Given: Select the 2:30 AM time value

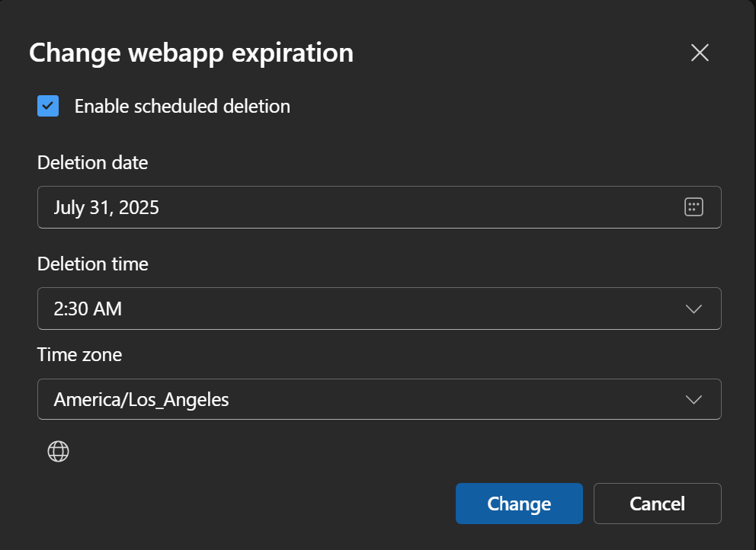Looking at the screenshot, I should (x=88, y=309).
